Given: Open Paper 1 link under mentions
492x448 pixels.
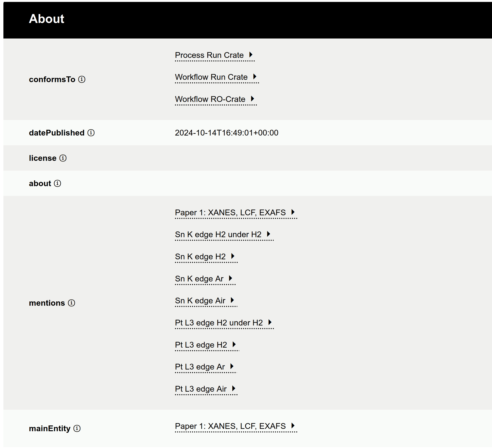Looking at the screenshot, I should pyautogui.click(x=230, y=212).
